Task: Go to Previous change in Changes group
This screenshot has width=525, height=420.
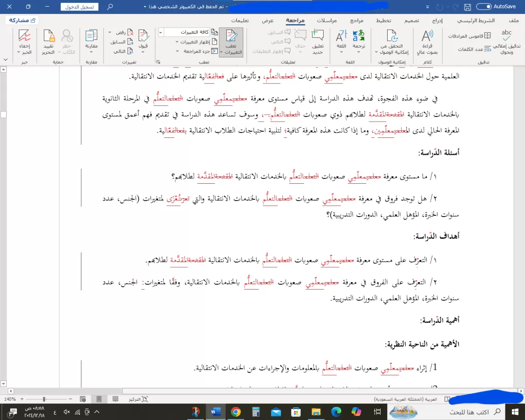Action: (x=122, y=42)
